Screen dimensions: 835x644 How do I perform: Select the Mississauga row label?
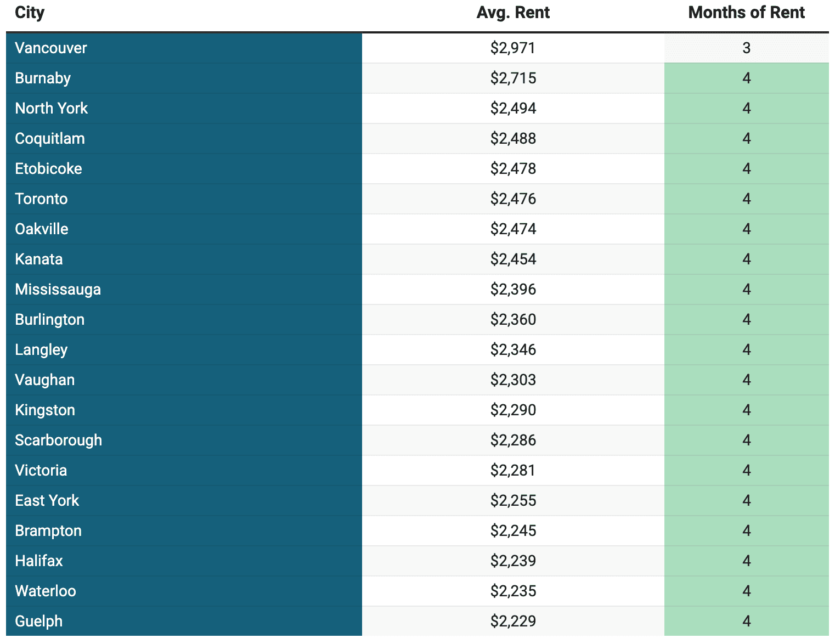(58, 290)
